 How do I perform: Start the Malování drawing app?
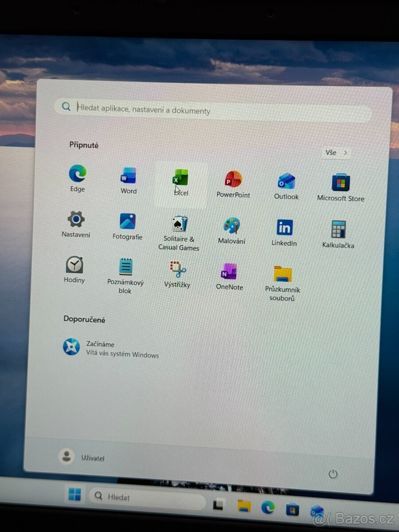click(x=231, y=226)
